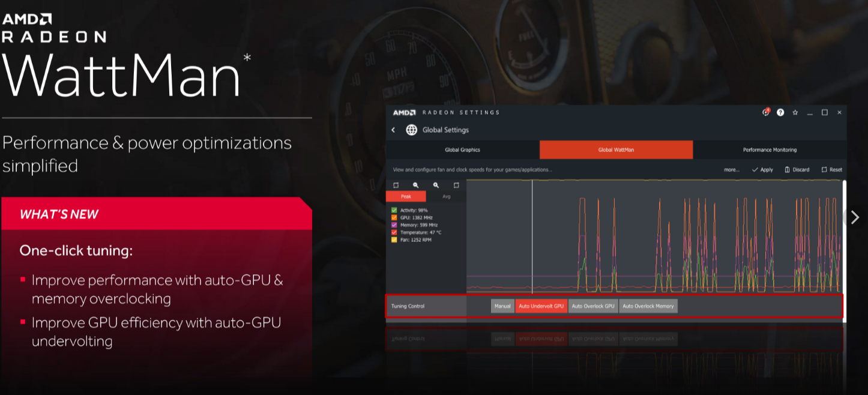Click the zoom in magnifier icon
This screenshot has height=395, width=868.
coord(436,185)
